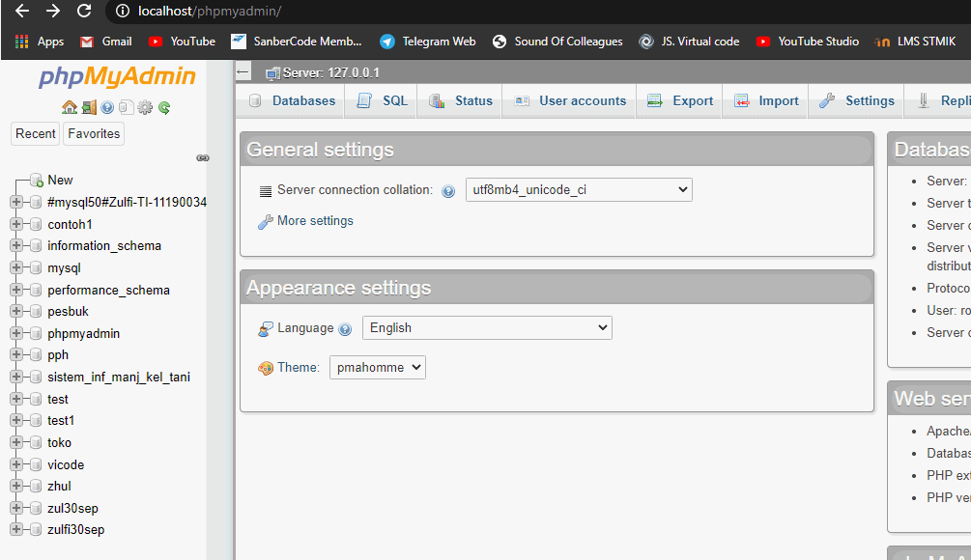Click the phpMyAdmin logo
971x560 pixels.
click(117, 76)
